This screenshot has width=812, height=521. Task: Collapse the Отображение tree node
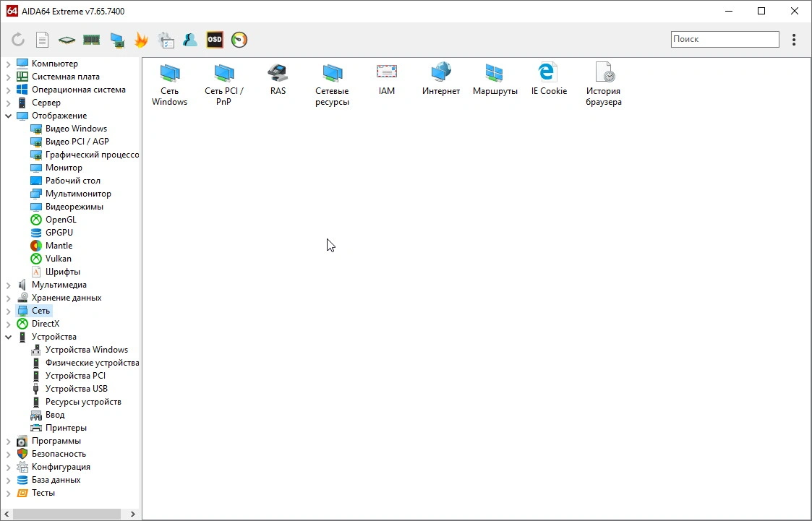pyautogui.click(x=8, y=116)
